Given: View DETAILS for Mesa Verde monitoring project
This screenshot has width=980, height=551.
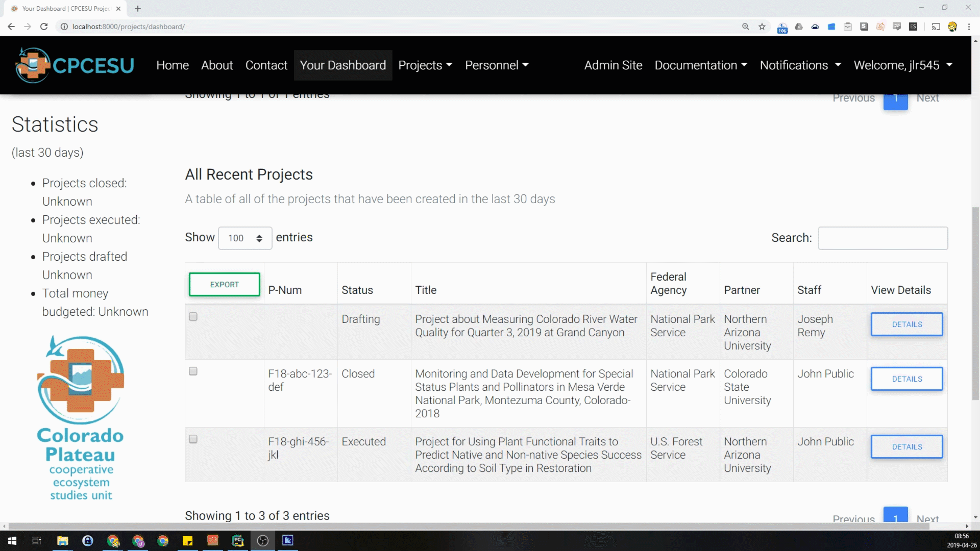Looking at the screenshot, I should pos(906,379).
